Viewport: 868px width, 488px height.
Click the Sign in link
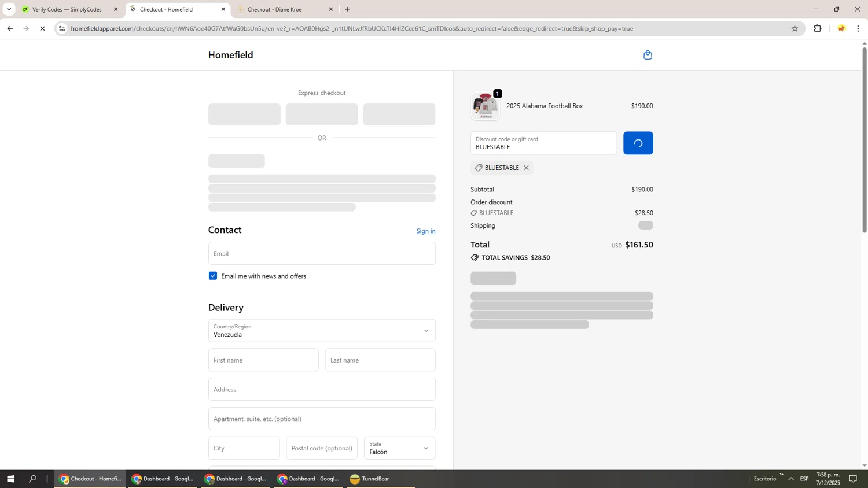425,231
